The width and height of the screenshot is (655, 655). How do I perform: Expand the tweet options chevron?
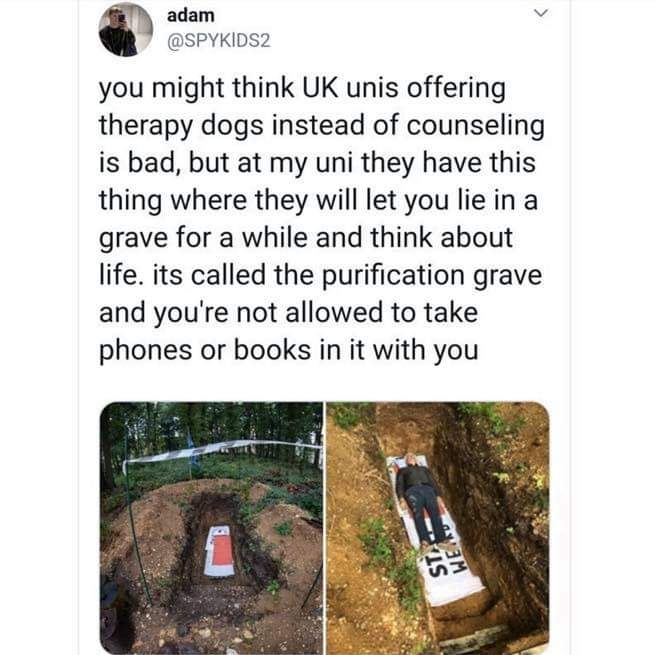[x=541, y=13]
